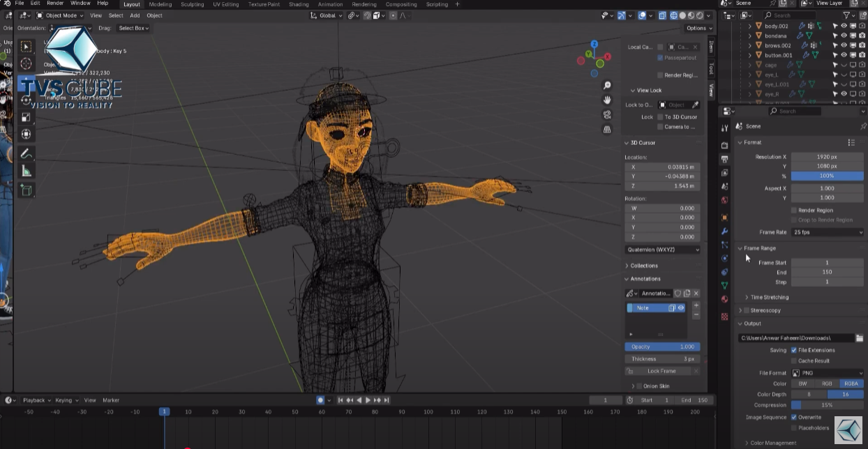Pin the Scene properties panel
868x449 pixels.
point(862,126)
